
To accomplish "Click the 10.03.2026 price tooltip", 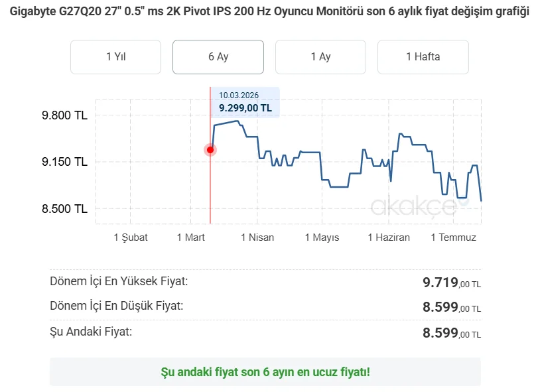I will tap(245, 102).
